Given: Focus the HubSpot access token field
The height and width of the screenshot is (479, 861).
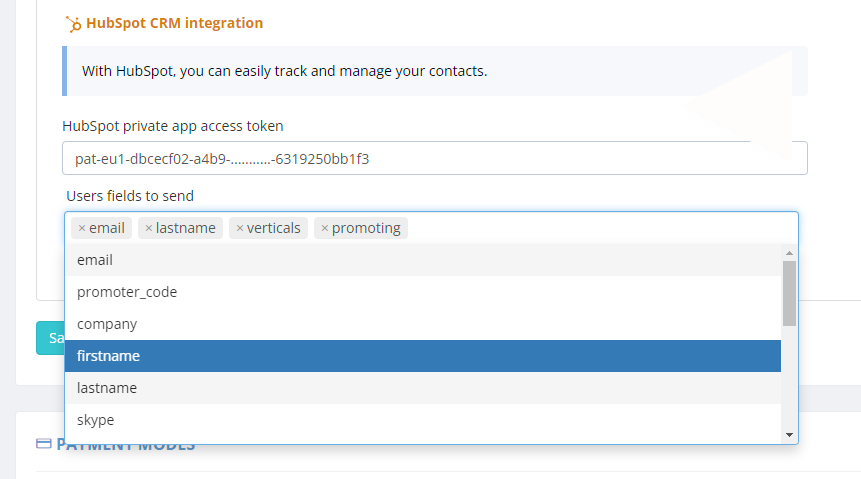Looking at the screenshot, I should click(434, 158).
